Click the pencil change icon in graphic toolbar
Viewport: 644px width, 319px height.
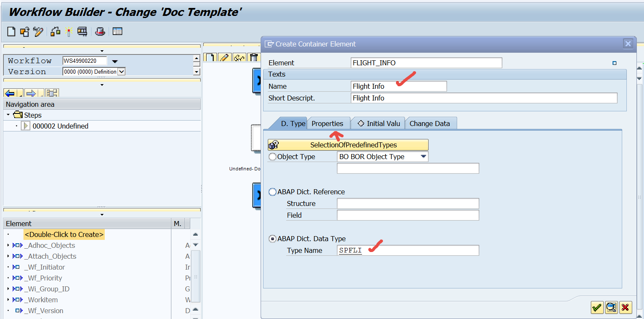(x=225, y=57)
